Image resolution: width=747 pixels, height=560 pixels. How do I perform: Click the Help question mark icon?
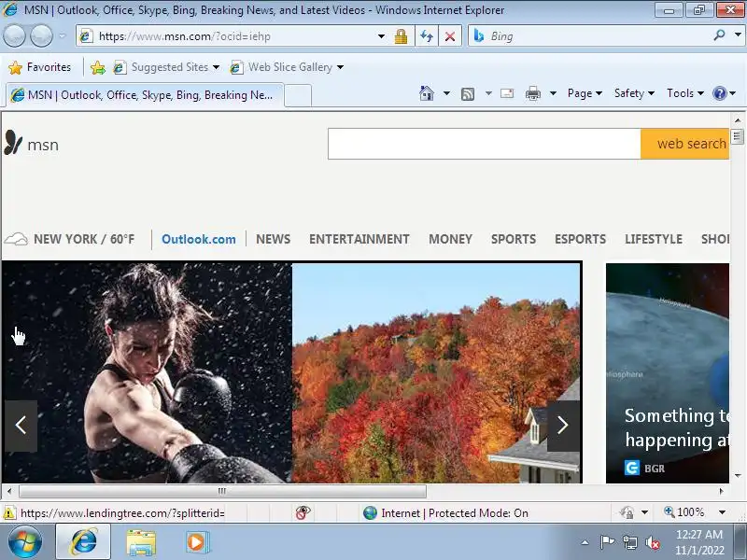[719, 93]
